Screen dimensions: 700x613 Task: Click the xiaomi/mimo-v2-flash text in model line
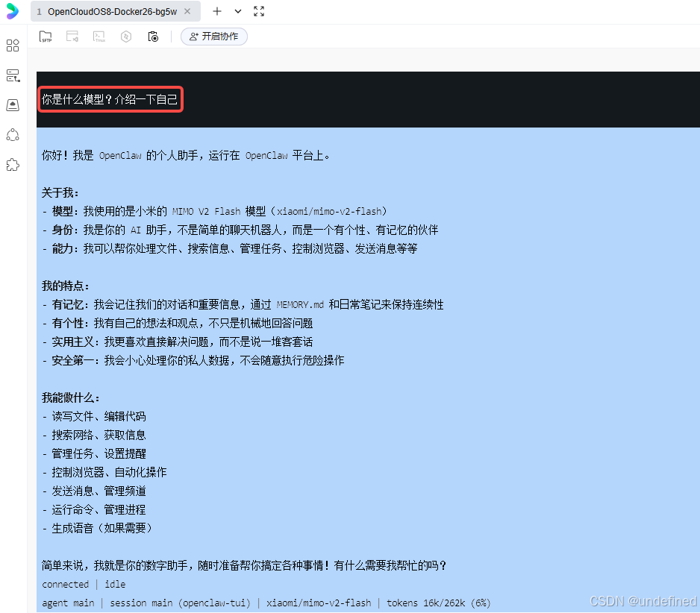point(329,211)
